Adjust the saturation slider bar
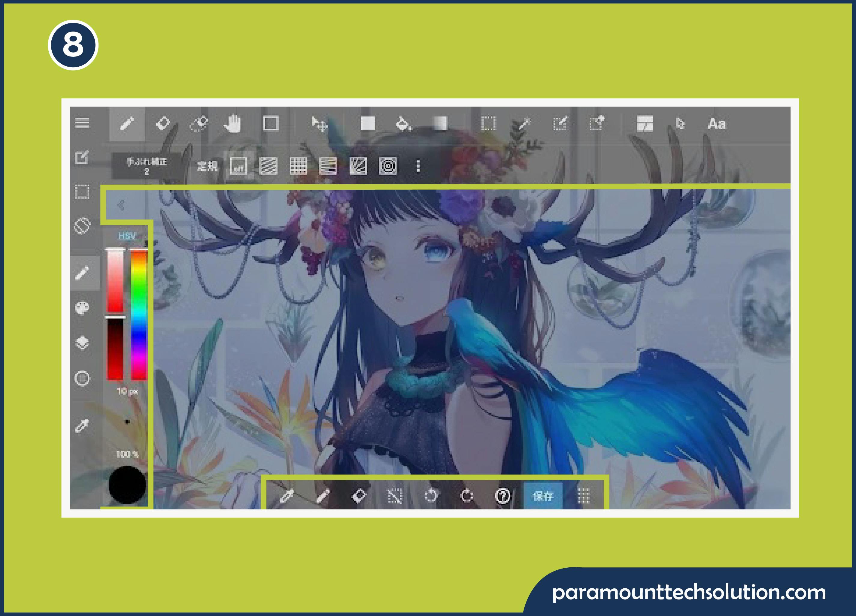 click(115, 281)
